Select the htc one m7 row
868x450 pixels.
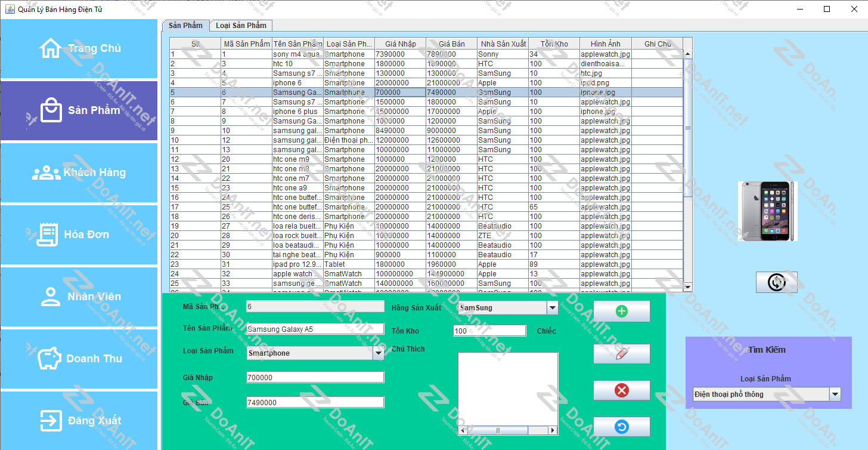pyautogui.click(x=426, y=178)
